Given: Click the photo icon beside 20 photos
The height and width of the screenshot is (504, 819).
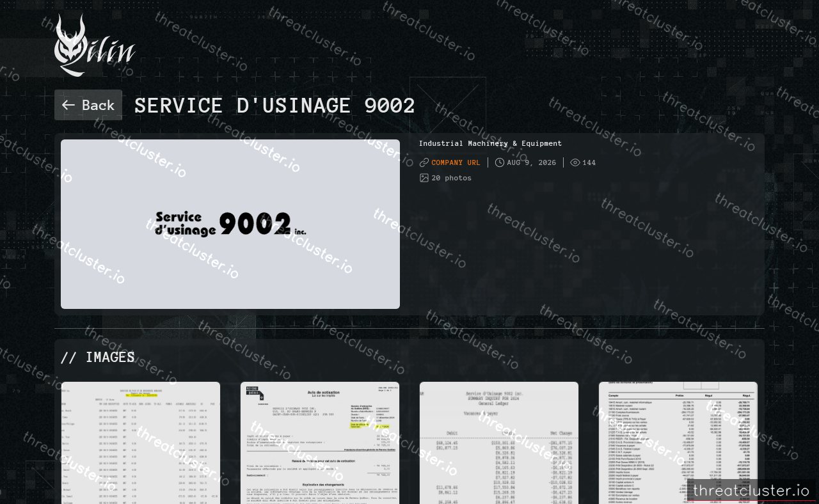Looking at the screenshot, I should click(x=424, y=178).
